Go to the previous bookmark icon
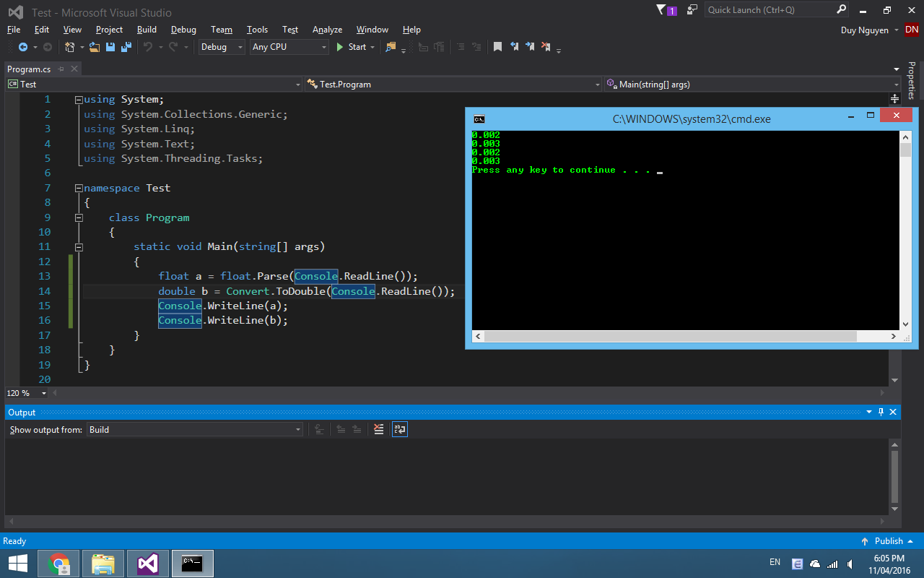This screenshot has width=924, height=578. point(514,47)
